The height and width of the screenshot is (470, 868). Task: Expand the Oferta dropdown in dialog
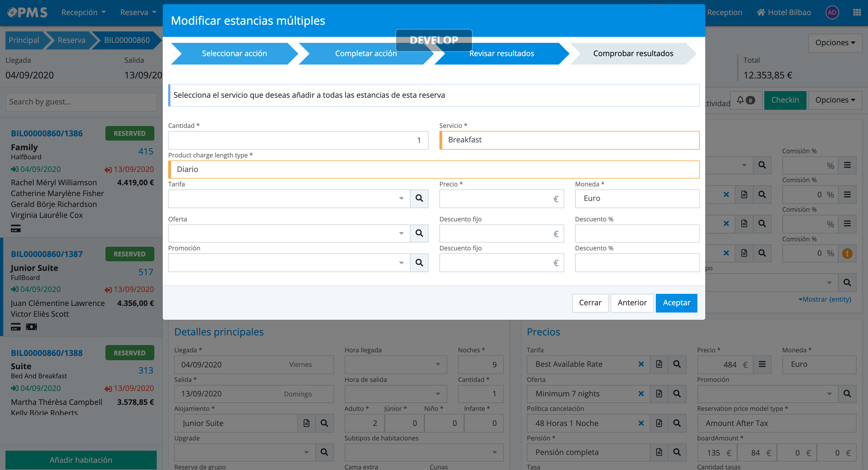[x=401, y=233]
